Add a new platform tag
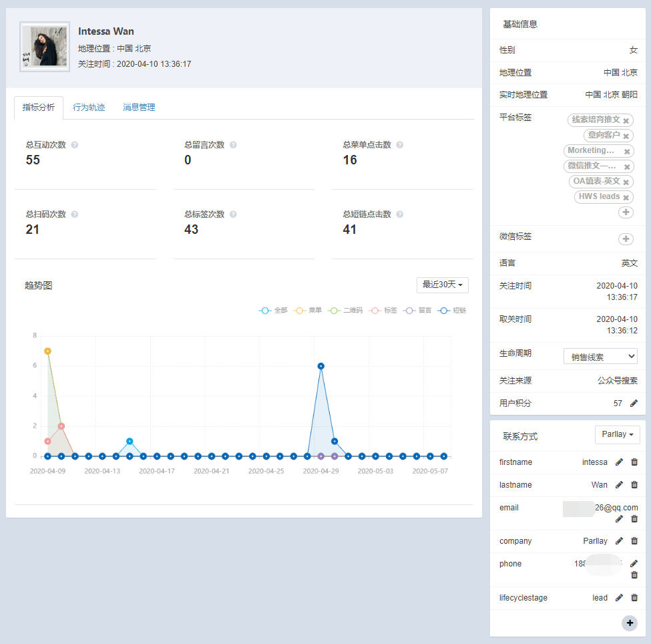 (x=626, y=212)
